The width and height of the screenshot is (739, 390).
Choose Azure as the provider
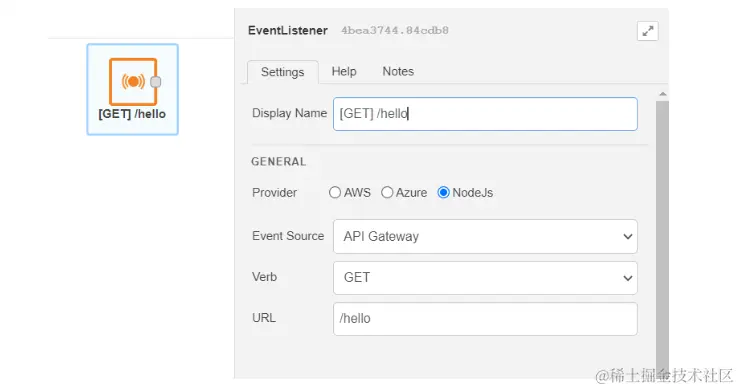tap(387, 192)
